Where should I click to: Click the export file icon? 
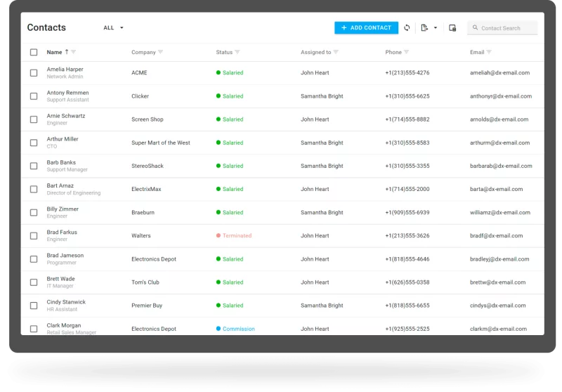tap(424, 28)
